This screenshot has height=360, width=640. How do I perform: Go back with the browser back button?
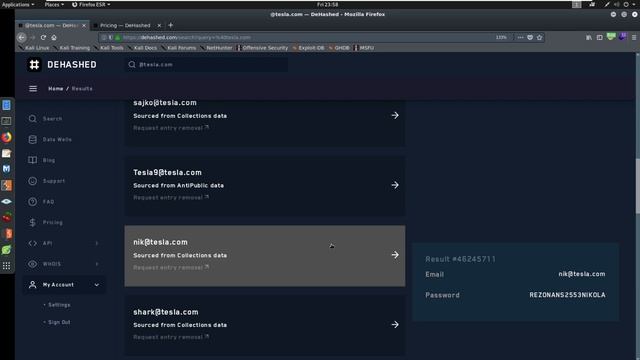click(22, 37)
